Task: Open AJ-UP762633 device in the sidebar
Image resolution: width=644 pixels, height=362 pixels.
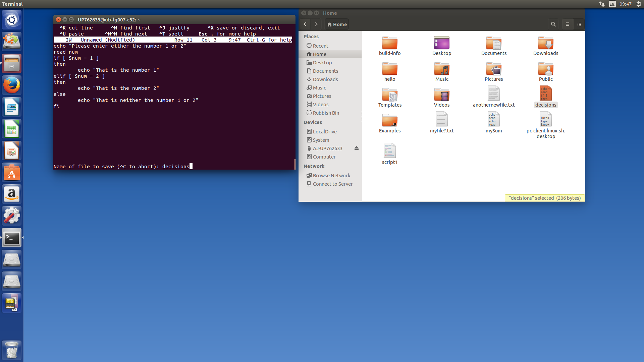Action: tap(328, 148)
